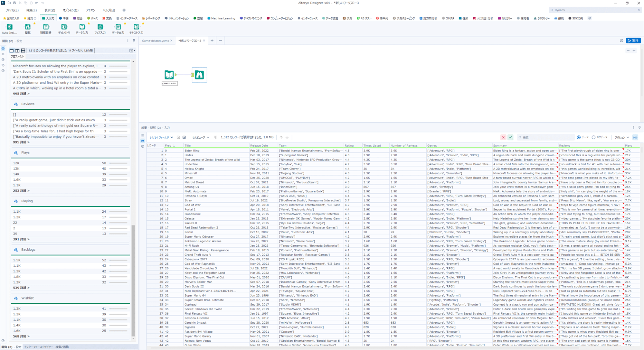The width and height of the screenshot is (644, 350).
Task: Close the 新しいワークフロー3 tab
Action: 204,41
